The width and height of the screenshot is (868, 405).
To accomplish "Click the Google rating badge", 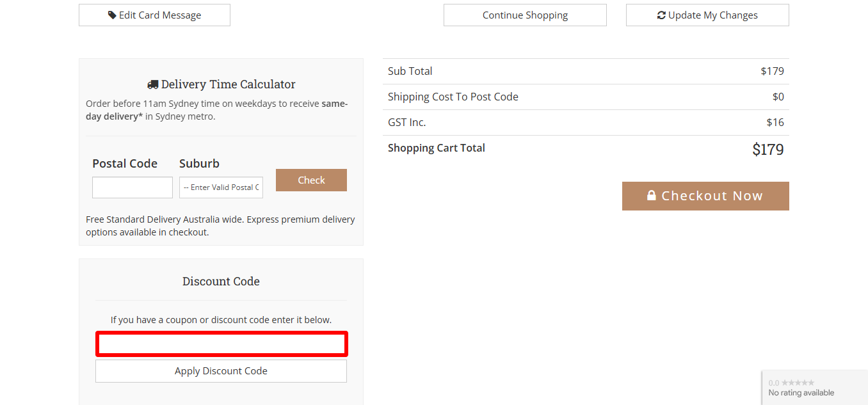I will pyautogui.click(x=815, y=388).
